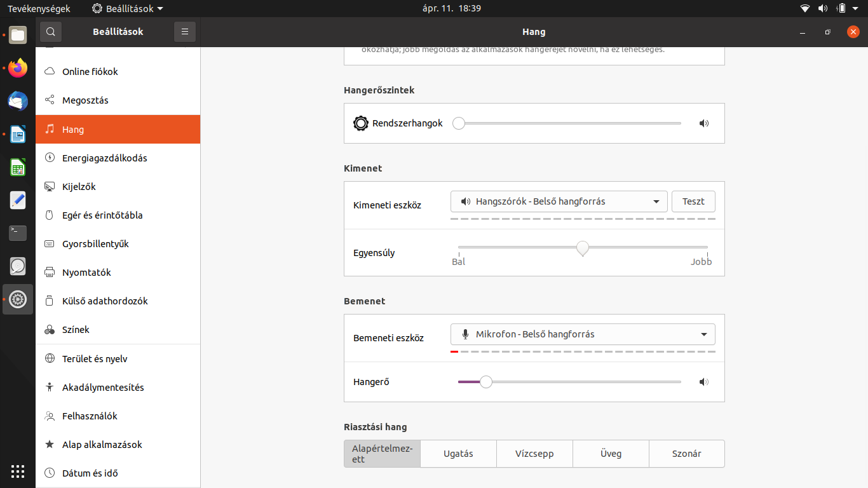The width and height of the screenshot is (868, 488).
Task: Open LibreOffice Calc from the dock
Action: point(18,167)
